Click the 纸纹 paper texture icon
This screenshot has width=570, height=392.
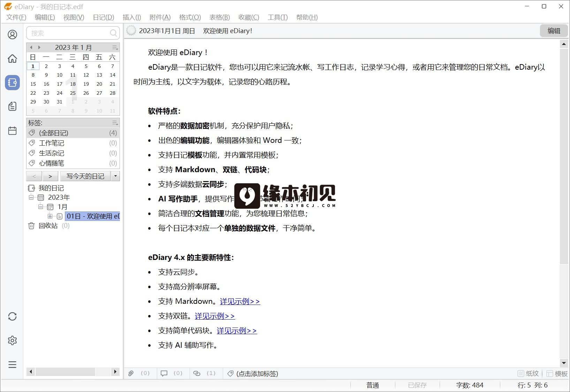pyautogui.click(x=520, y=374)
